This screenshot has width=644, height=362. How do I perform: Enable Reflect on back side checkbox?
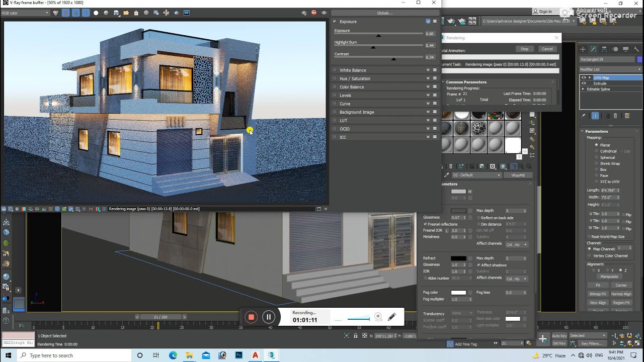click(x=478, y=218)
